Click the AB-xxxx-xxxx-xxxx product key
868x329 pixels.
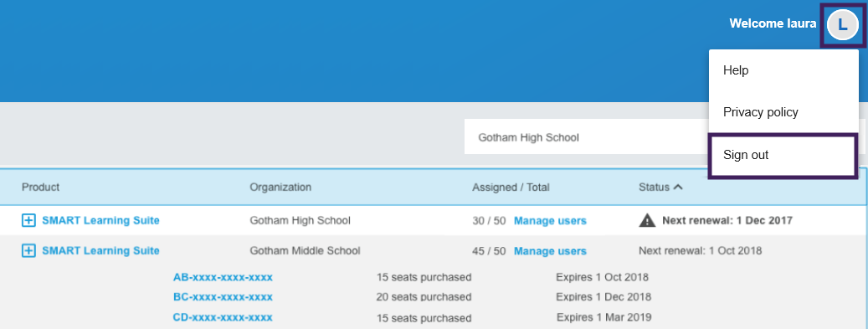223,277
